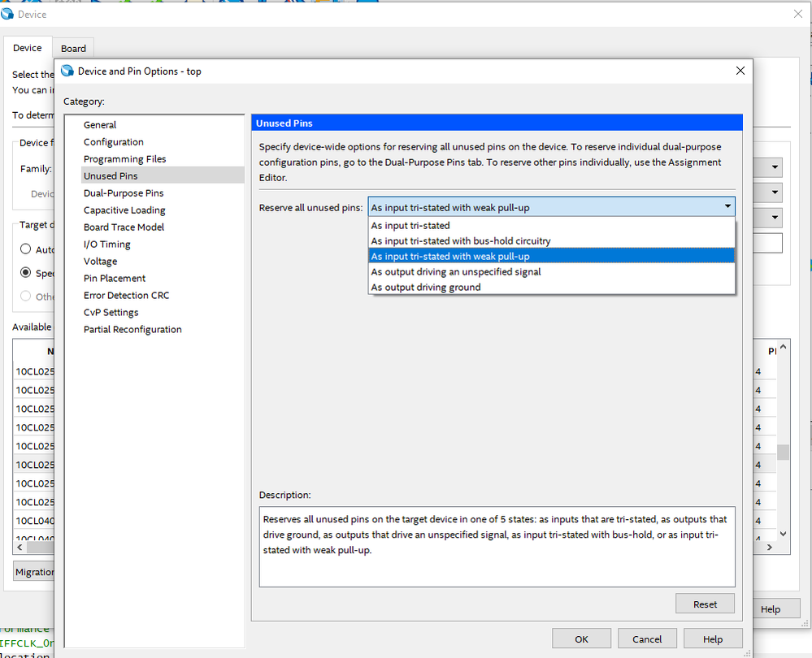Choose 'As input tri-stated' option
812x658 pixels.
tap(552, 226)
